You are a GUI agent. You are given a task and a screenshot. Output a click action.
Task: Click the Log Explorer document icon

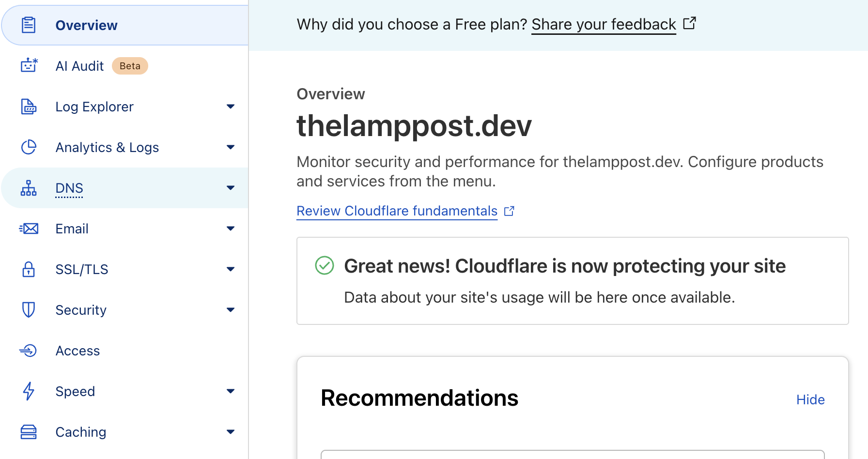[29, 107]
